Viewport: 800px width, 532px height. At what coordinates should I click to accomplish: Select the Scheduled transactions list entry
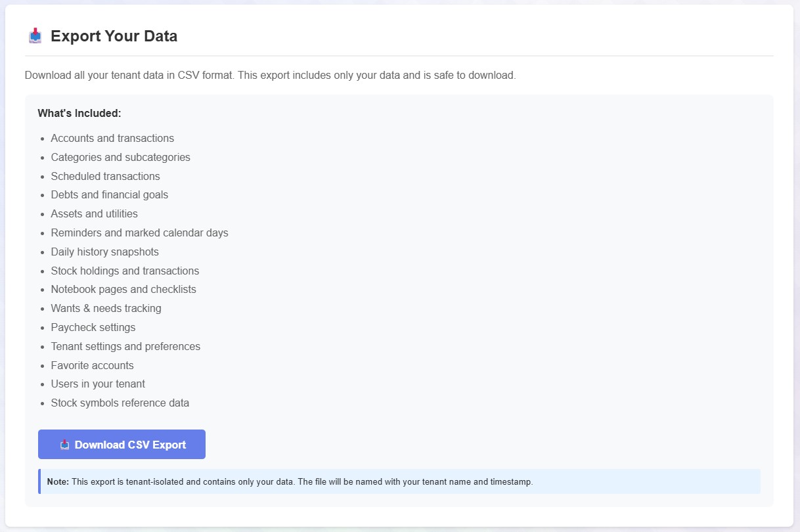coord(105,176)
